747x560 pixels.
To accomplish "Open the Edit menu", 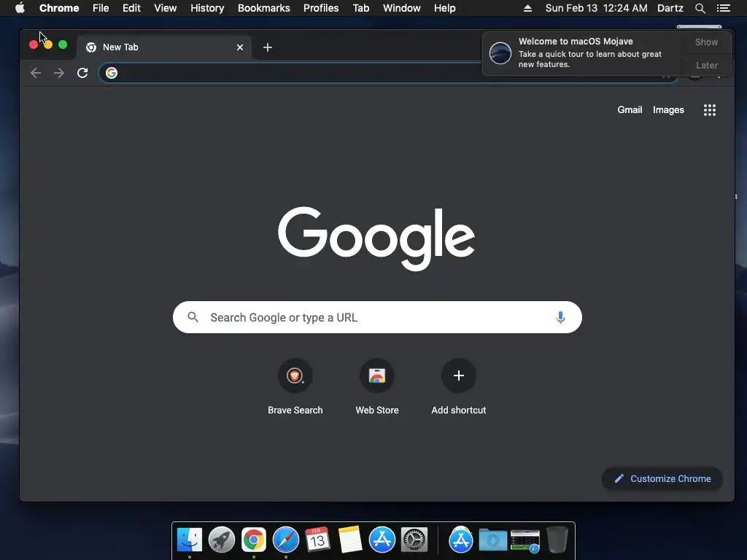I will click(131, 8).
